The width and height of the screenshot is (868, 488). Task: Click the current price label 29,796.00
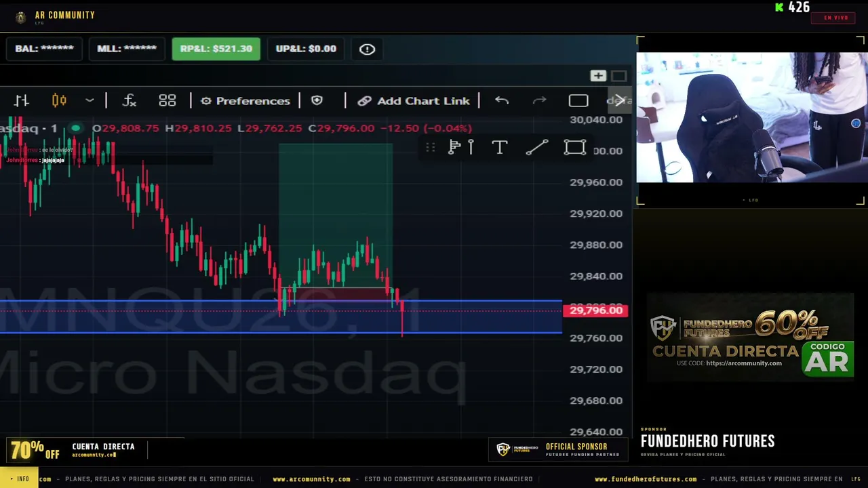point(596,310)
